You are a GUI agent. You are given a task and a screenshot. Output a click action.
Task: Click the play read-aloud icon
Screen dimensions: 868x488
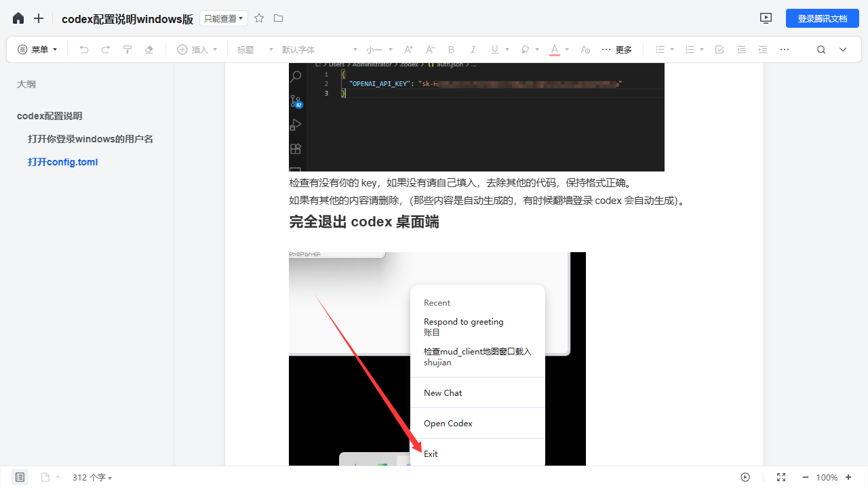point(745,477)
